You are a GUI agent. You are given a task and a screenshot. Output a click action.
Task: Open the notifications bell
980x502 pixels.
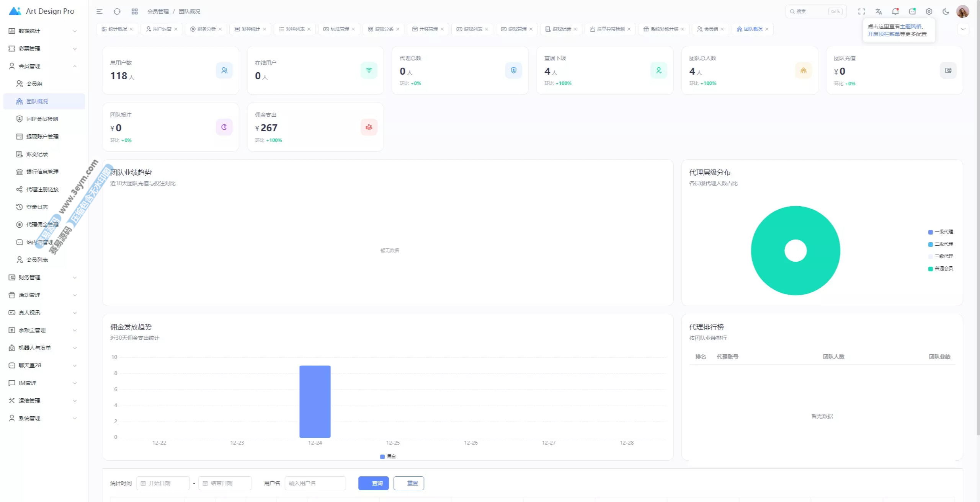pyautogui.click(x=895, y=11)
